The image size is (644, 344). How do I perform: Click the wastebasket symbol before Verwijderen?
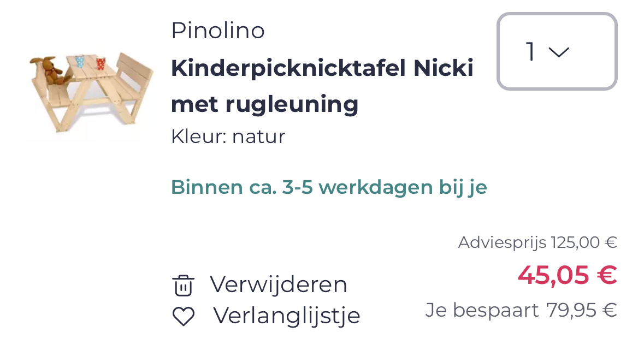click(185, 284)
